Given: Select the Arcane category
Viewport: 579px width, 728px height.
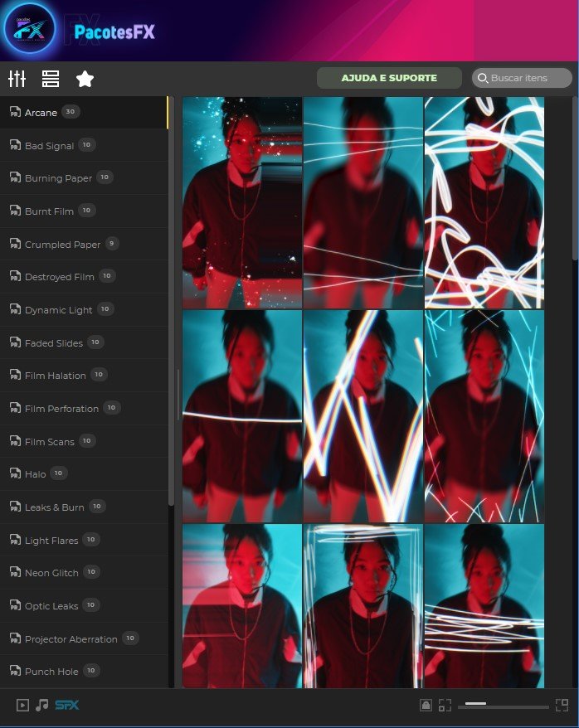Looking at the screenshot, I should click(x=41, y=112).
